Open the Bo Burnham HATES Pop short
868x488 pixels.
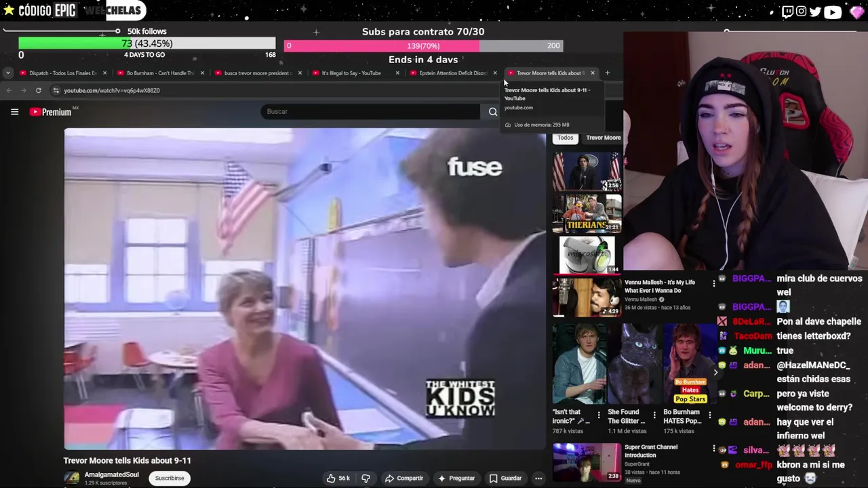click(x=689, y=364)
